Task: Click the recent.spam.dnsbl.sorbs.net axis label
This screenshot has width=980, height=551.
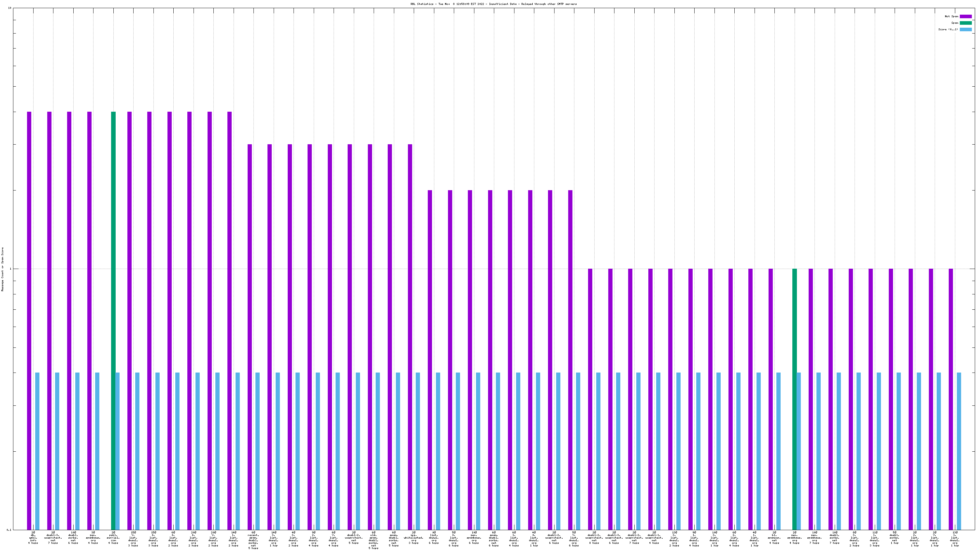Action: (x=253, y=540)
